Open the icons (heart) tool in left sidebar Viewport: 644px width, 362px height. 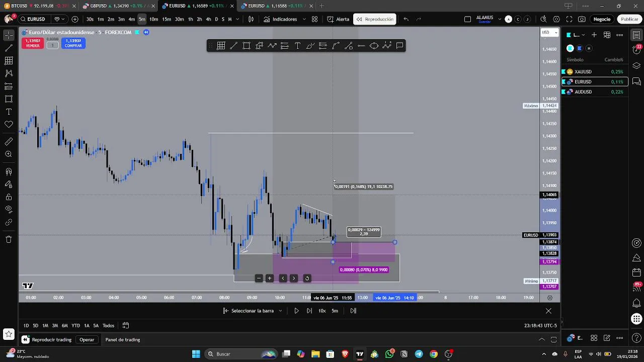[x=9, y=124]
